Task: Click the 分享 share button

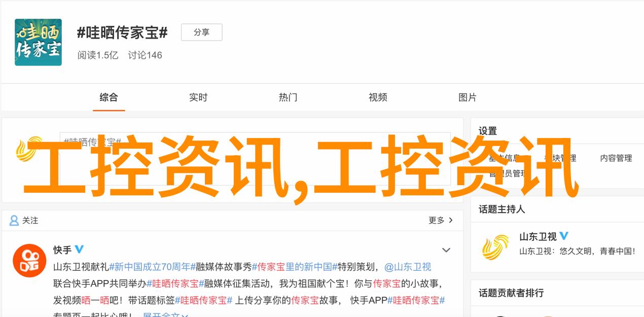Action: (x=201, y=32)
